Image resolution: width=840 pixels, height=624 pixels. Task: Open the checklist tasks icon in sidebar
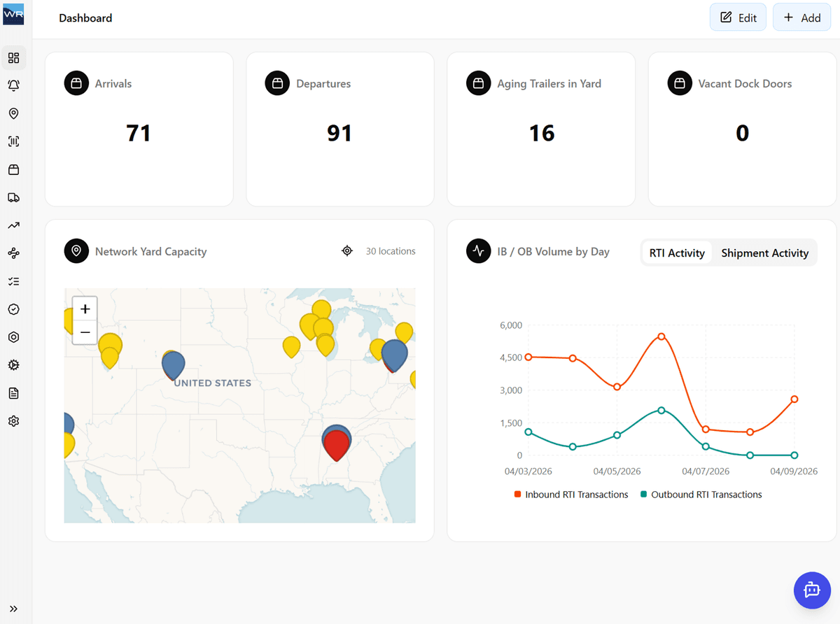(x=13, y=281)
